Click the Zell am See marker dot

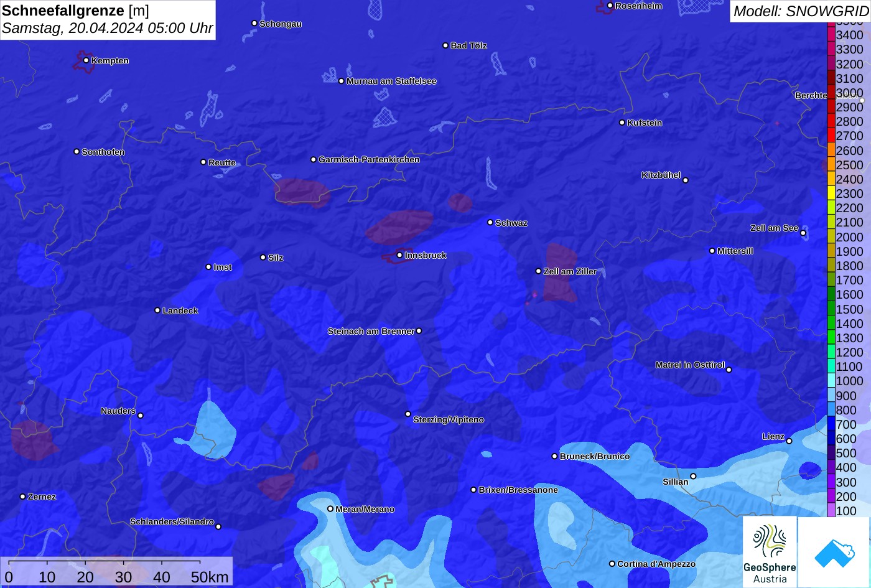(x=803, y=233)
